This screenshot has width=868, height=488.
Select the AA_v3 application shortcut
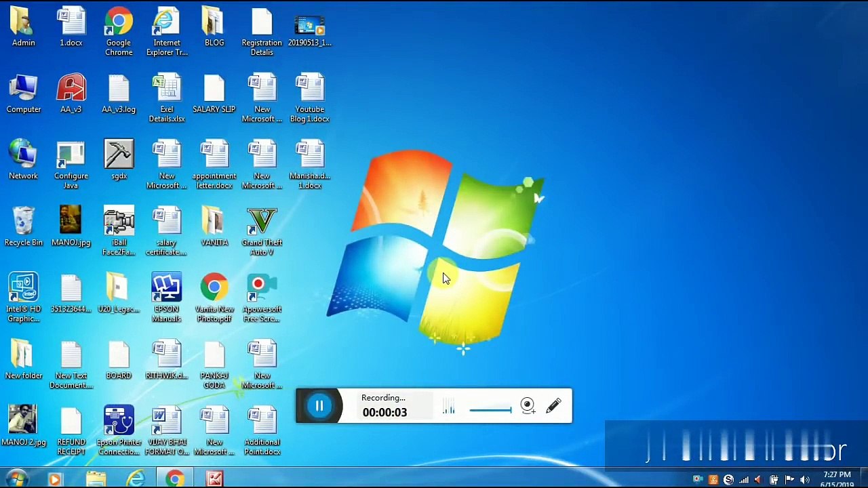(71, 94)
